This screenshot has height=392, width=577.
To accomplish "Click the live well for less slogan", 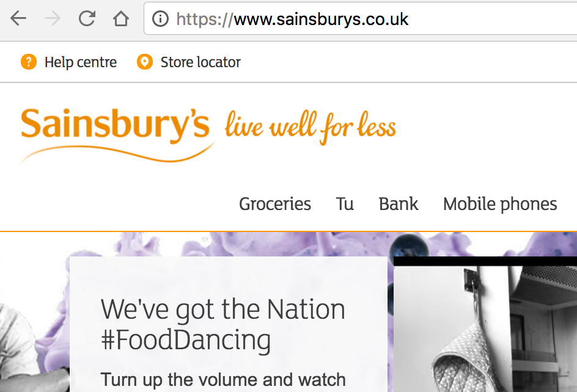I will (x=311, y=127).
